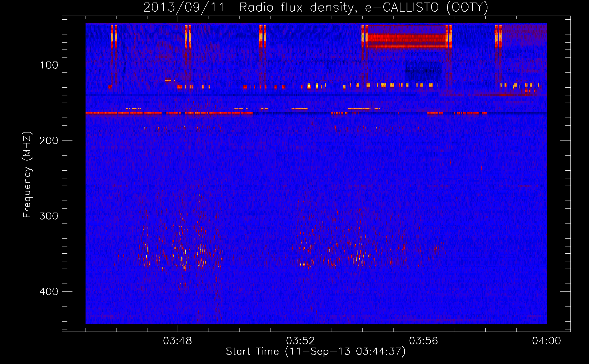The image size is (589, 364).
Task: Click the dark blue blob near 110 MHz
Action: click(423, 71)
